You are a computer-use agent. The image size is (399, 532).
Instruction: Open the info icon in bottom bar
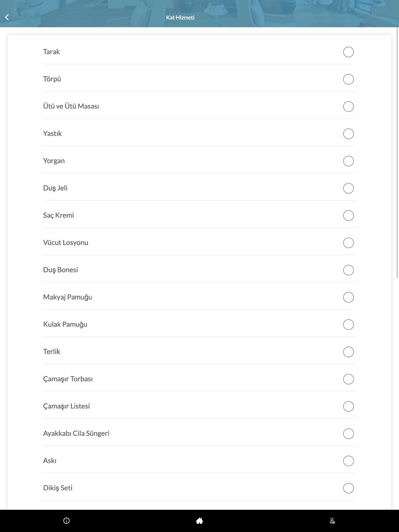pos(67,520)
